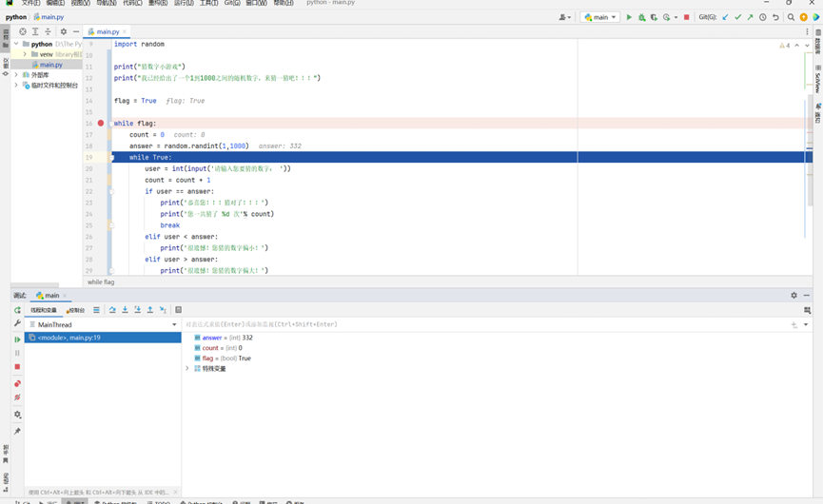Open the Search Everywhere magnifier icon
823x504 pixels.
791,17
